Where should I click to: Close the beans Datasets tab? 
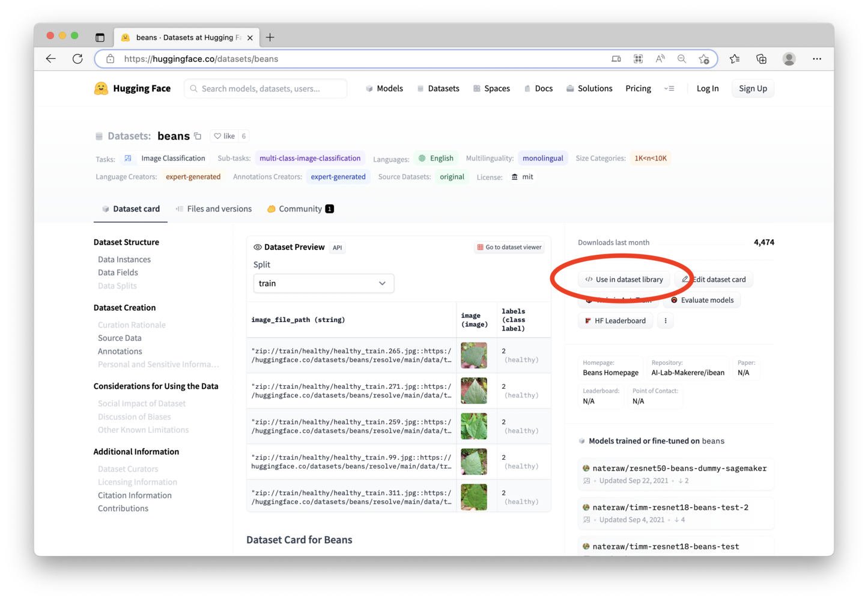(250, 38)
